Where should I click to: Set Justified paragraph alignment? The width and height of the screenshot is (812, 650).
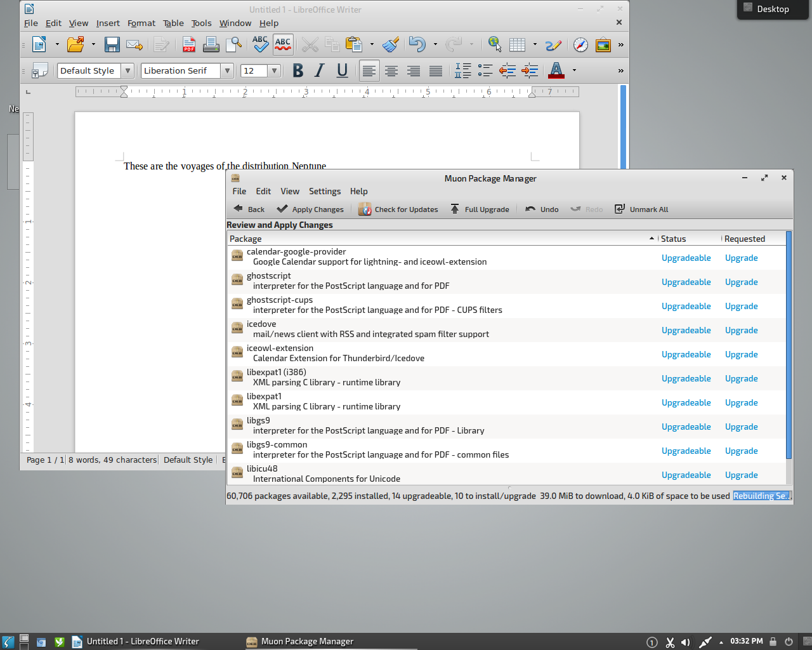pyautogui.click(x=436, y=71)
